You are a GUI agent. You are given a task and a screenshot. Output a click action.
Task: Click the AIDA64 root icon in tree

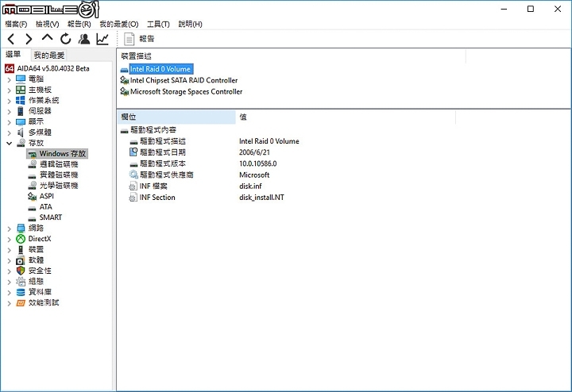10,68
